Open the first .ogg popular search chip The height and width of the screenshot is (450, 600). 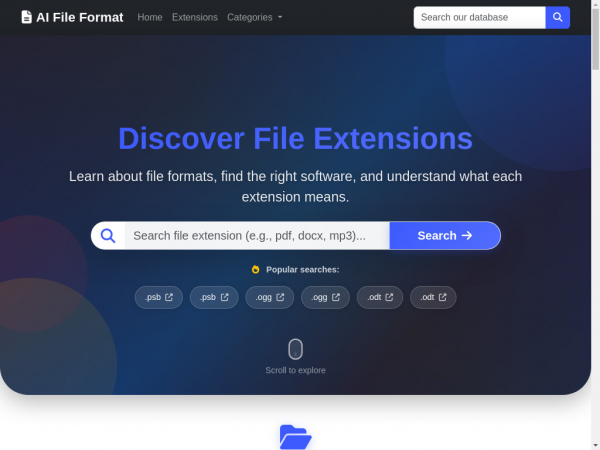pyautogui.click(x=270, y=297)
